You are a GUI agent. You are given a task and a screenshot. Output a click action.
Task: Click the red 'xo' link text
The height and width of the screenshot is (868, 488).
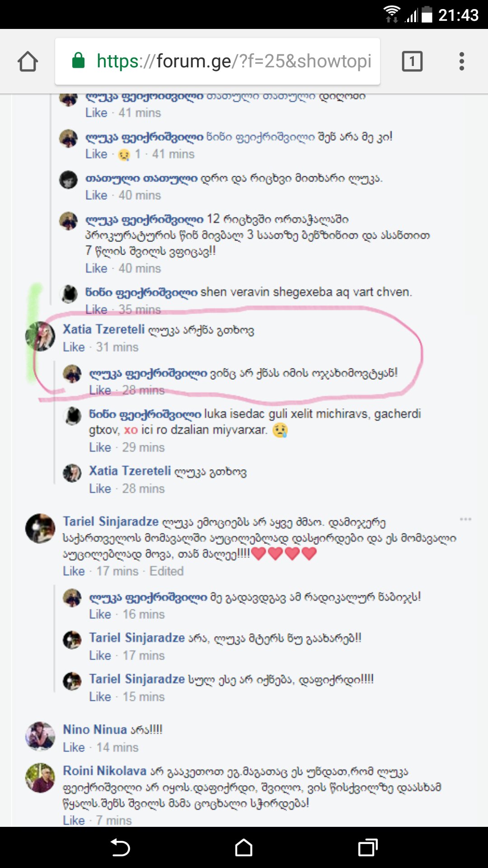[x=131, y=429]
